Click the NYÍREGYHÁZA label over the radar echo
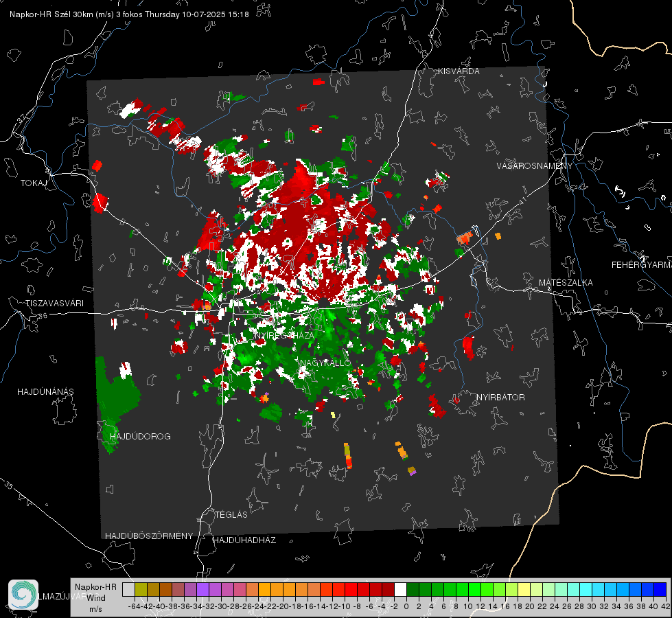 click(x=285, y=335)
